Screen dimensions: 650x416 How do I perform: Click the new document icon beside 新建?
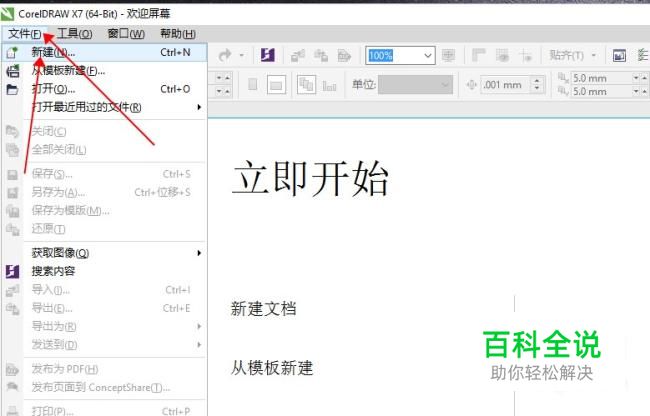click(12, 53)
